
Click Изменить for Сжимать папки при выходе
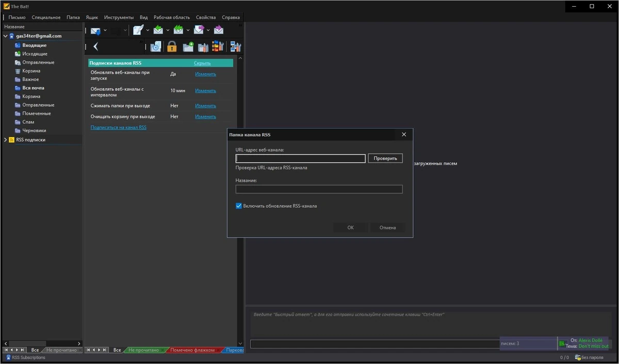pos(205,105)
